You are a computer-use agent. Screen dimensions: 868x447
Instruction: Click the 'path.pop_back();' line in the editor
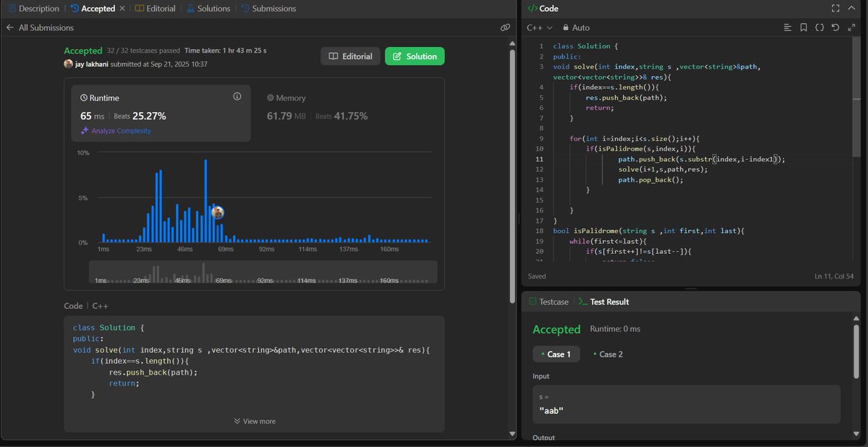[x=650, y=179]
